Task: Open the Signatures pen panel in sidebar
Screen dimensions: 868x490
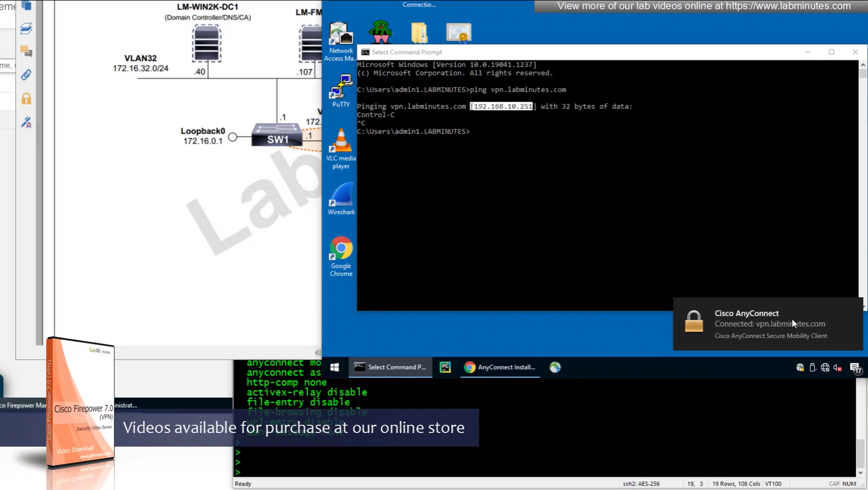Action: (x=26, y=123)
